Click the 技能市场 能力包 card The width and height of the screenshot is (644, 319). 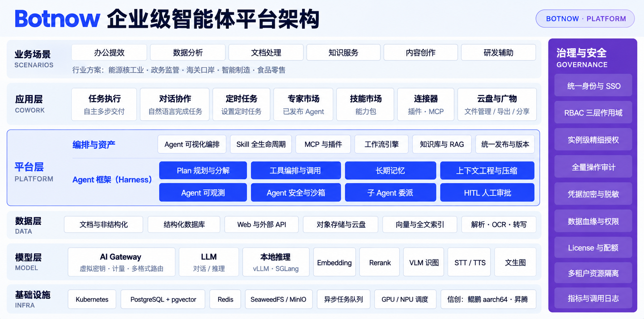tap(365, 104)
